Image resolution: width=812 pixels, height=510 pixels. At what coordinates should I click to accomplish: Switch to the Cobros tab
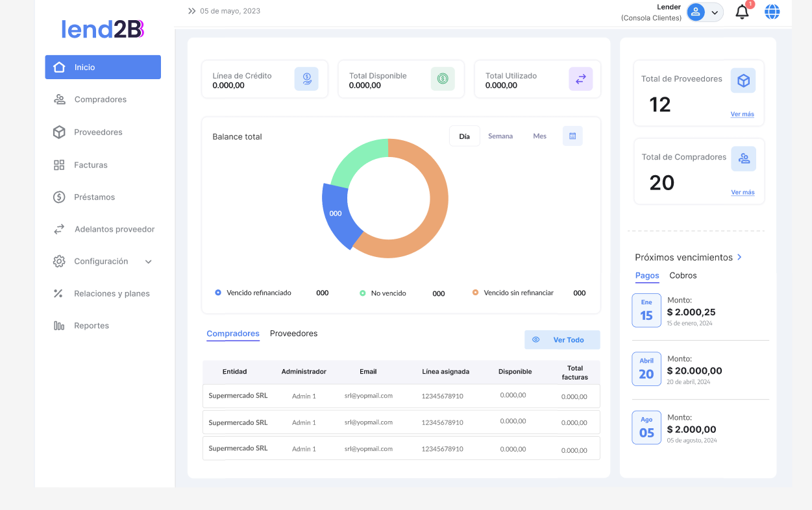coord(683,276)
